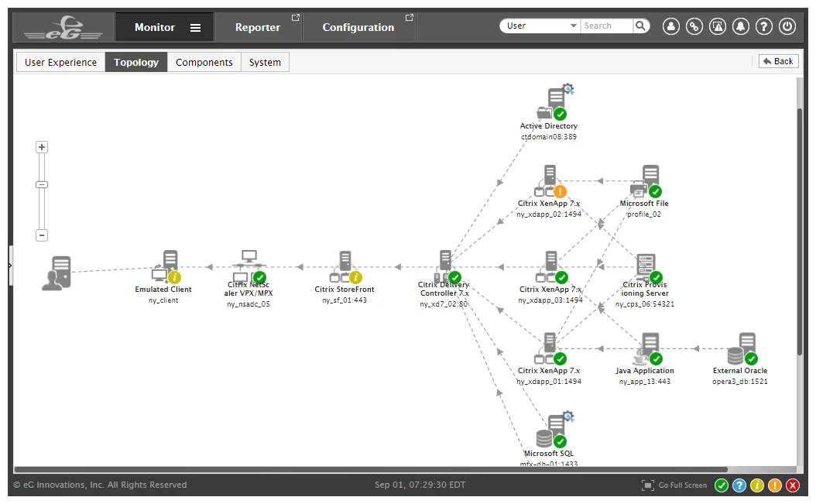Screen dimensions: 816x504
Task: Select the Active Directory node icon
Action: [554, 102]
